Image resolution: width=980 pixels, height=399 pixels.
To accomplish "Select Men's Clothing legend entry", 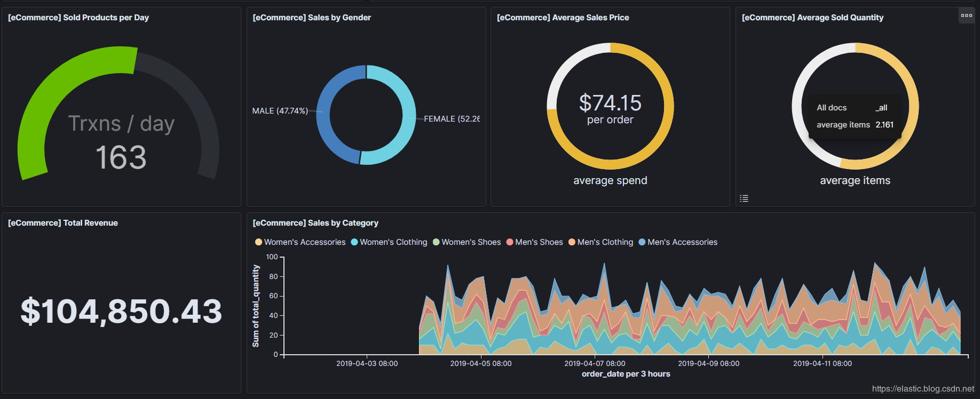I will pyautogui.click(x=600, y=242).
